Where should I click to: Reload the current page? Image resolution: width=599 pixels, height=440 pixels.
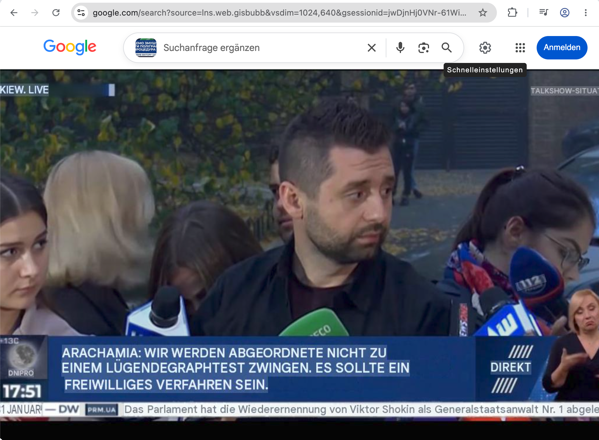pos(56,13)
